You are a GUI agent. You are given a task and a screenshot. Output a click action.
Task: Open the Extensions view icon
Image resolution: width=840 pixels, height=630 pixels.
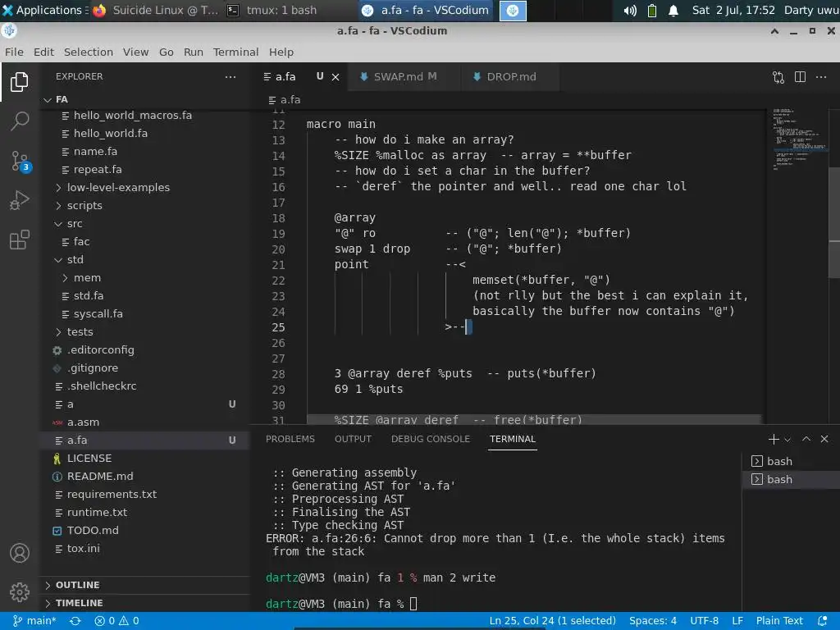point(20,240)
